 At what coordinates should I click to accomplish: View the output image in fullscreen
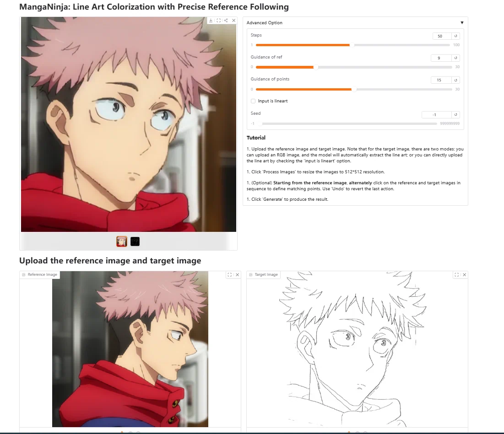pos(218,21)
